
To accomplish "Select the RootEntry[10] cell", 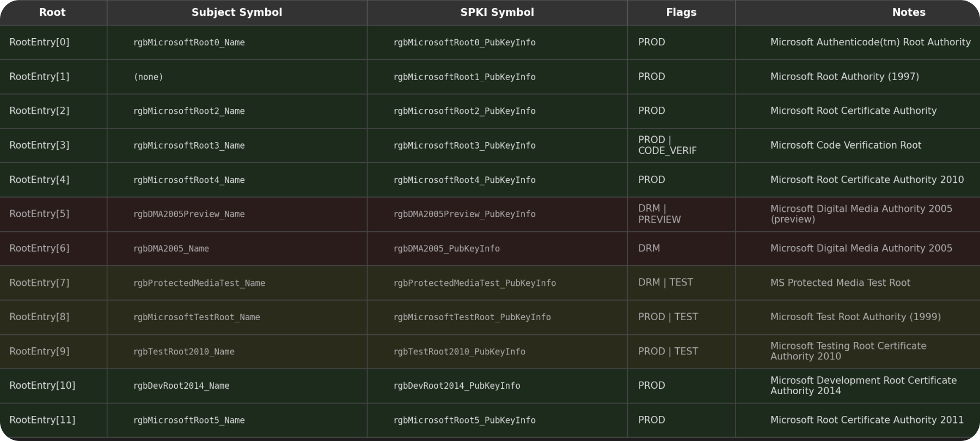I will [x=53, y=385].
